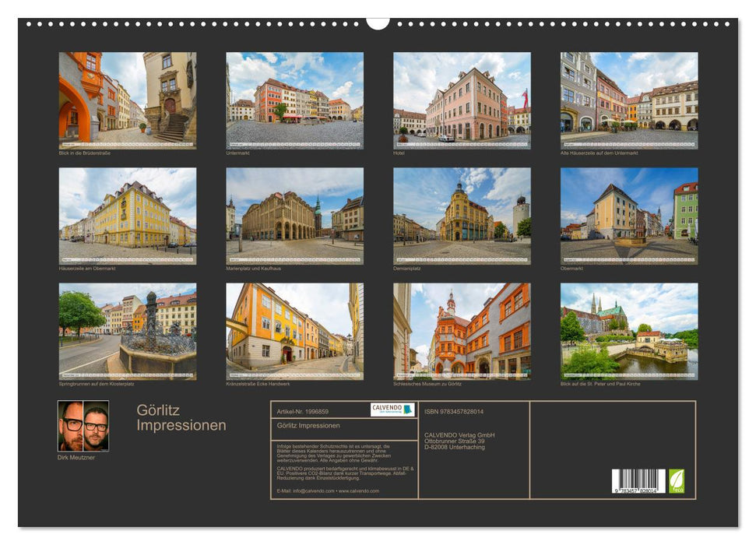
Task: Click the ISBN 9783457828014 text line
Action: pyautogui.click(x=453, y=410)
